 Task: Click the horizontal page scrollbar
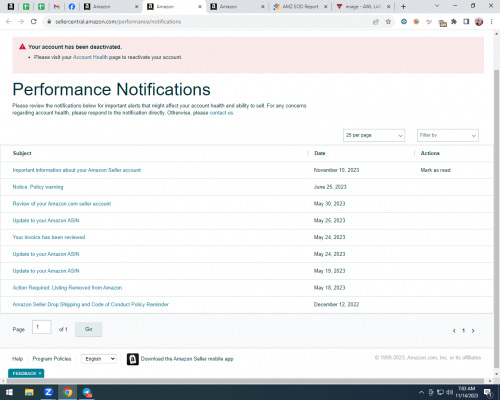(245, 381)
